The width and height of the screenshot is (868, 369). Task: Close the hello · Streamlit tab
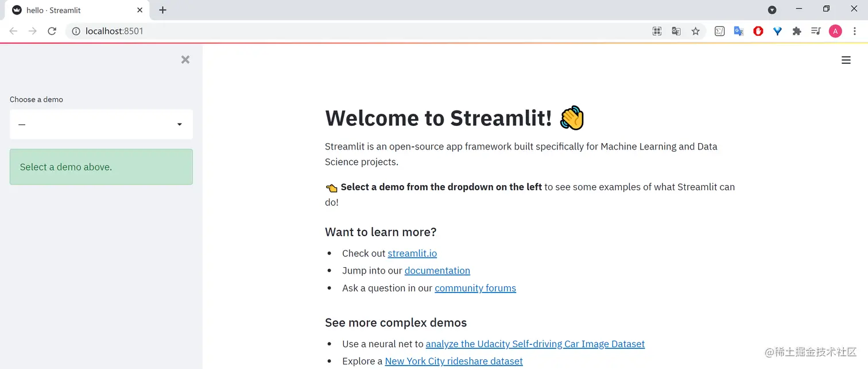139,10
